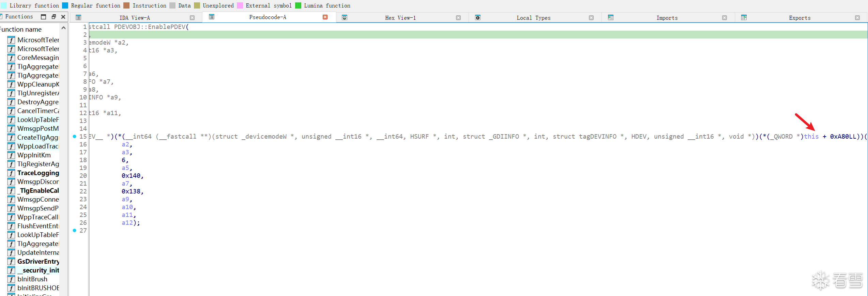This screenshot has width=868, height=296.
Task: Float the Functions panel window
Action: pyautogui.click(x=54, y=17)
